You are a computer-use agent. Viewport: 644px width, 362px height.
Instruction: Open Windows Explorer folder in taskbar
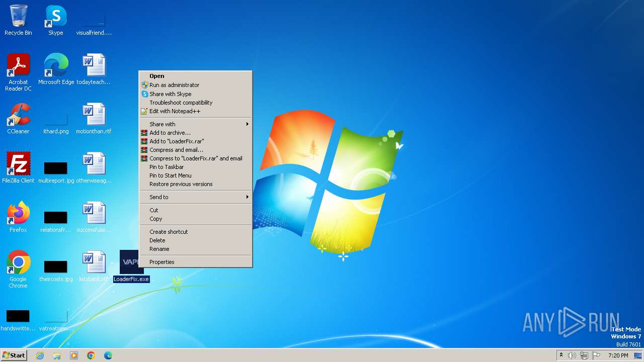tap(57, 355)
